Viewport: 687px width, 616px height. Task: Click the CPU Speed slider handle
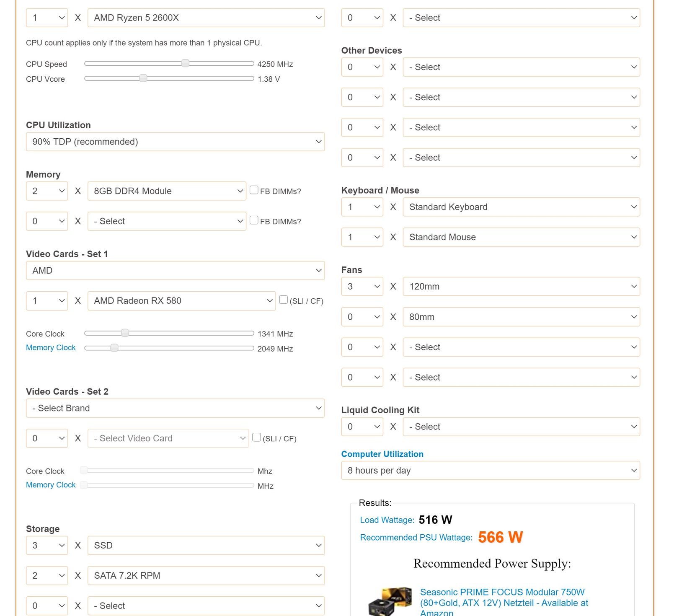point(185,63)
